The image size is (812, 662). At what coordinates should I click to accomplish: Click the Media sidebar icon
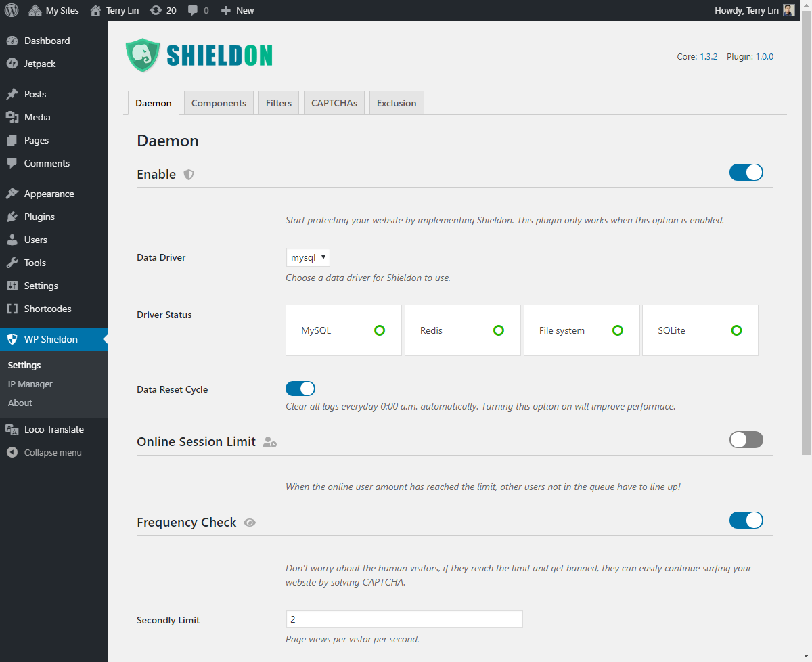(12, 117)
